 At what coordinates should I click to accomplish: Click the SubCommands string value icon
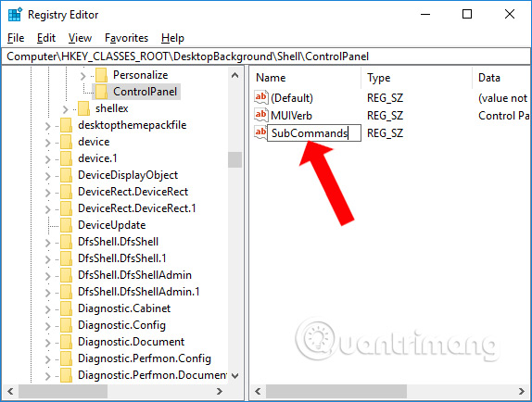pos(261,132)
